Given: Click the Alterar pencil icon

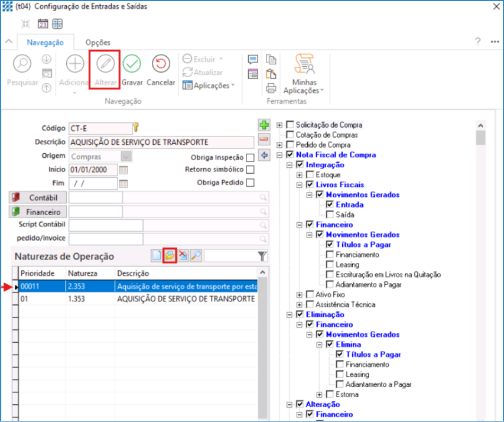Looking at the screenshot, I should point(105,64).
